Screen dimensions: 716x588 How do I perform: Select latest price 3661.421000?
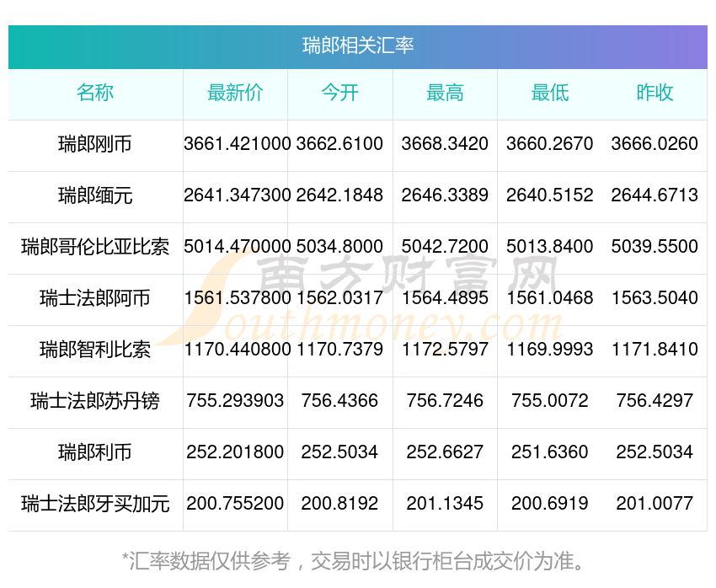click(x=237, y=144)
